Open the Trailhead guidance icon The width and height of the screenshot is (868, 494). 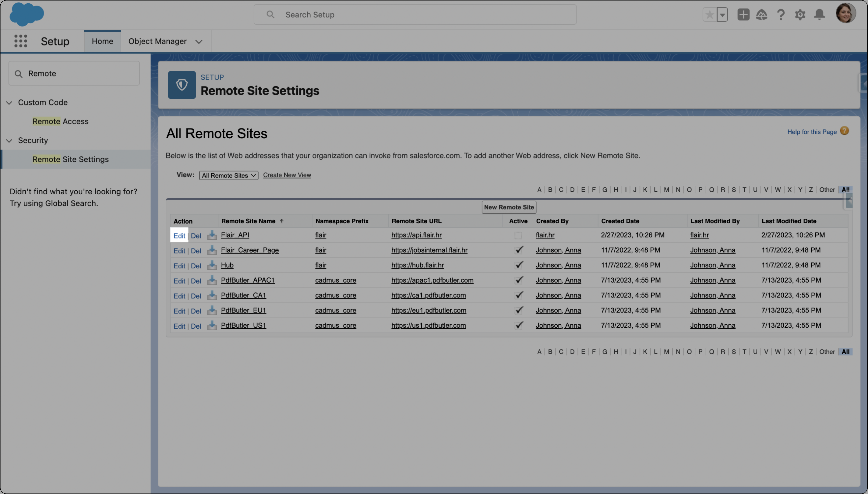[x=762, y=14]
